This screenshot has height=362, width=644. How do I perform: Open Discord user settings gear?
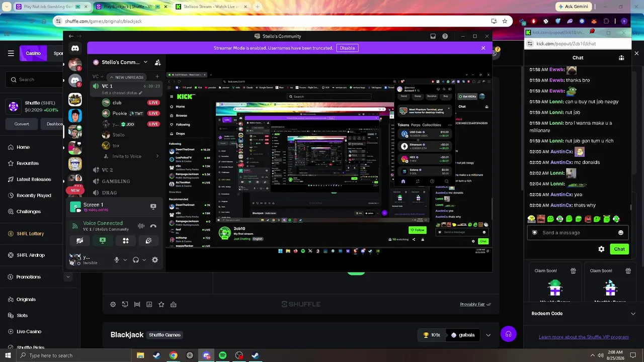tap(155, 260)
